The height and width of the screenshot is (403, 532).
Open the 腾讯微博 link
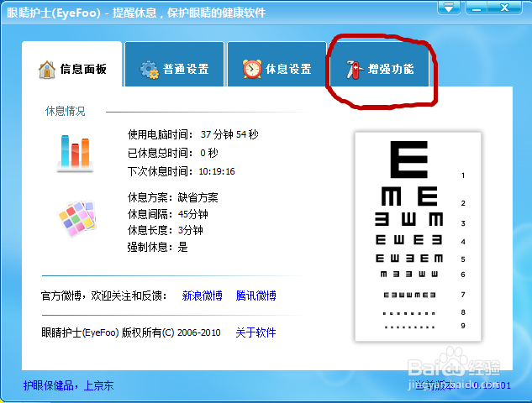[x=255, y=296]
